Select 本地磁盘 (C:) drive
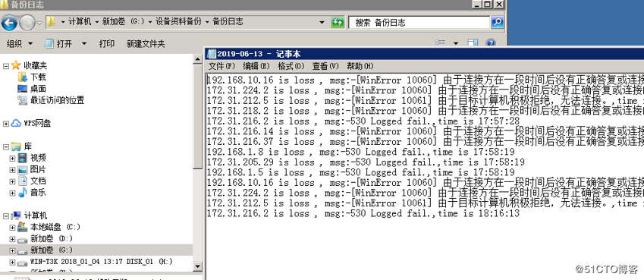644x280 pixels. pos(55,227)
